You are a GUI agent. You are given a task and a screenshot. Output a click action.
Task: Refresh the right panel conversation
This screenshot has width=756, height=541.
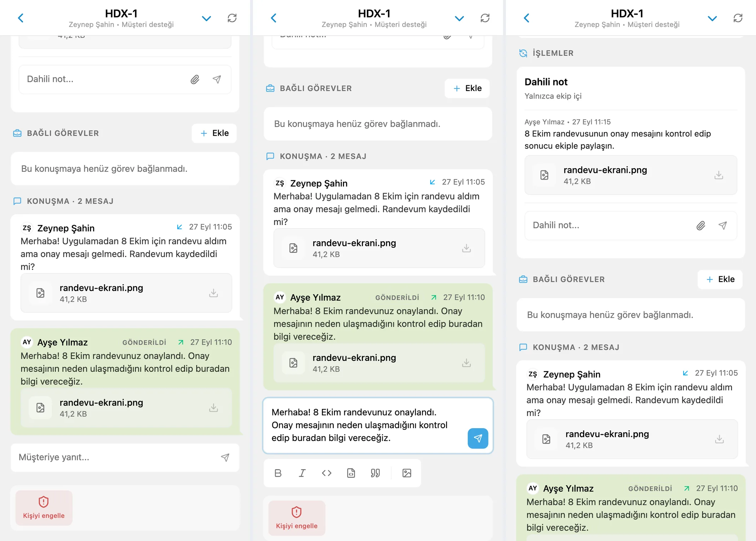click(x=738, y=18)
